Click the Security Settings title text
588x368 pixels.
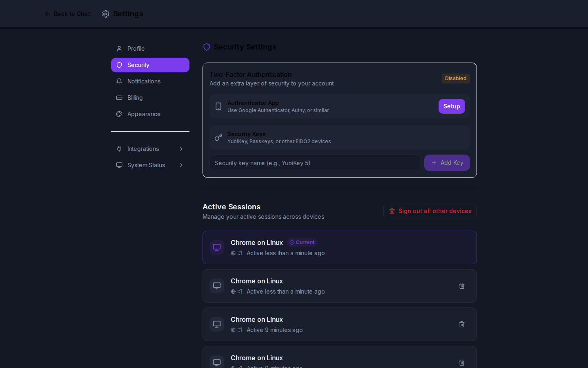[245, 47]
